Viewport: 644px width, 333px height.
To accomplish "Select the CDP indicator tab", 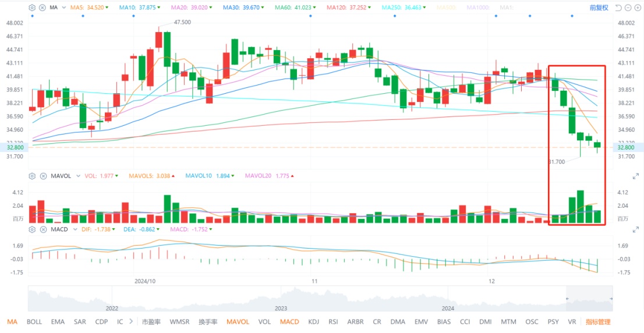I will pyautogui.click(x=101, y=322).
